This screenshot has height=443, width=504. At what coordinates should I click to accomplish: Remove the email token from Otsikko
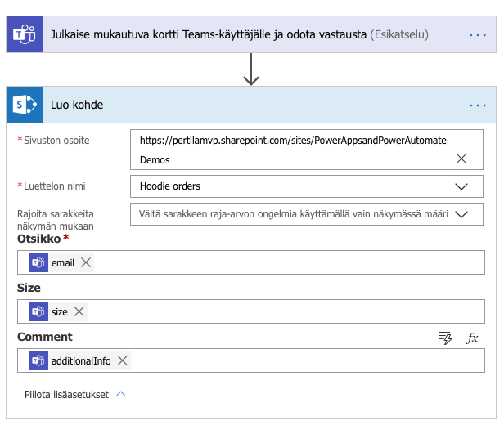pyautogui.click(x=86, y=262)
